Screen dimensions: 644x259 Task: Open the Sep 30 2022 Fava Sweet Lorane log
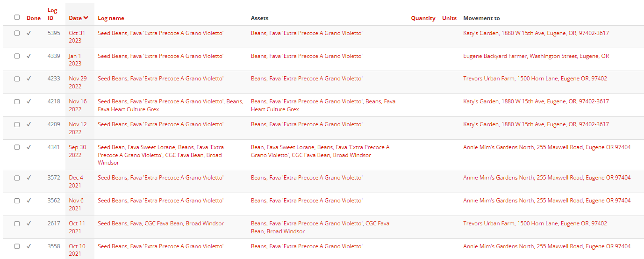(x=161, y=155)
